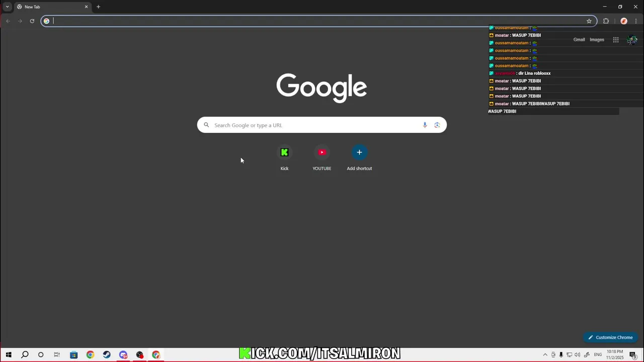The width and height of the screenshot is (644, 362).
Task: Reload the page
Action: click(32, 21)
